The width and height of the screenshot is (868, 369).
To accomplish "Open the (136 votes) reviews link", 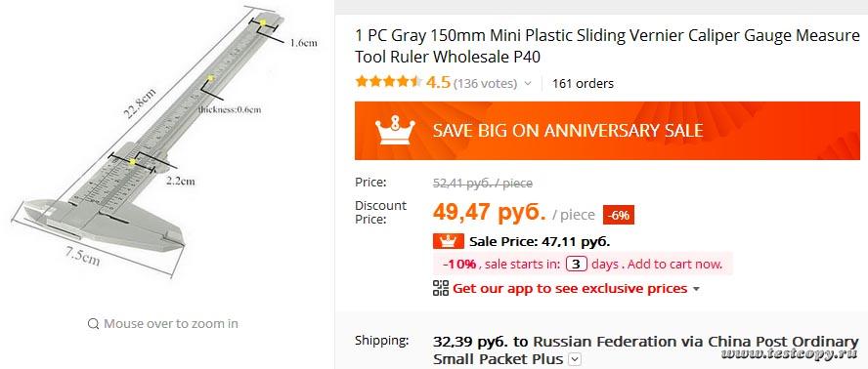I will pos(485,84).
